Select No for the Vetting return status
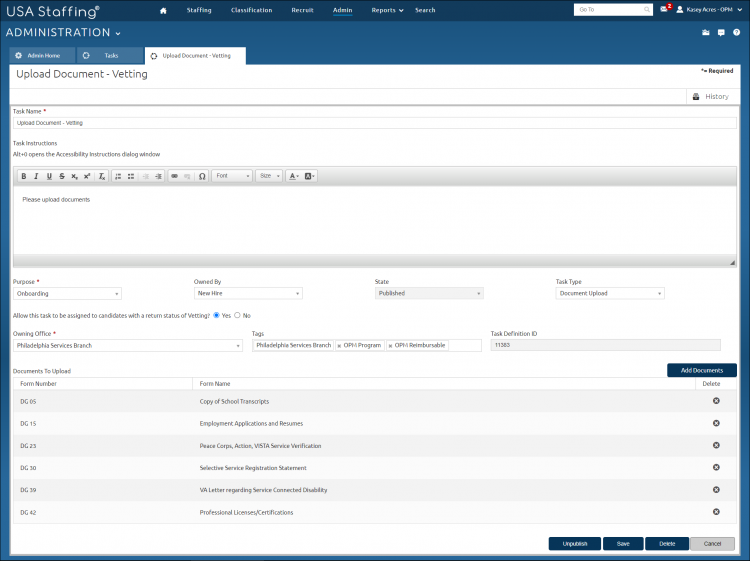This screenshot has width=750, height=561. pyautogui.click(x=237, y=315)
